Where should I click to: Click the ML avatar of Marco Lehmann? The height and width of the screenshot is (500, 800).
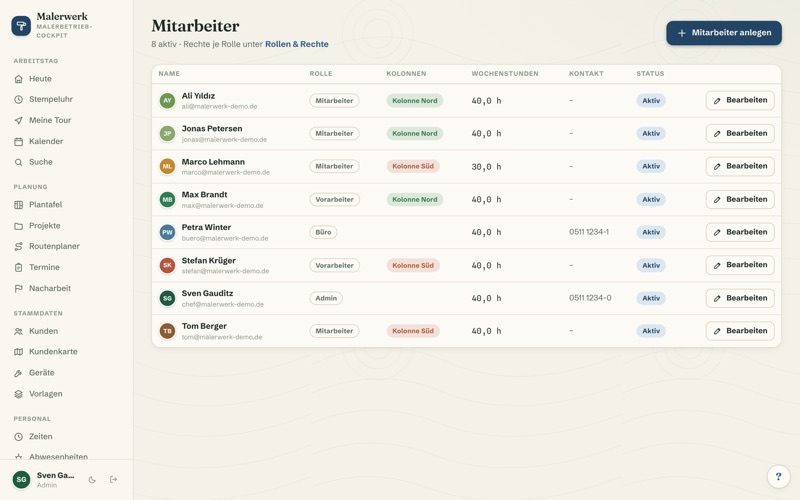click(x=167, y=166)
